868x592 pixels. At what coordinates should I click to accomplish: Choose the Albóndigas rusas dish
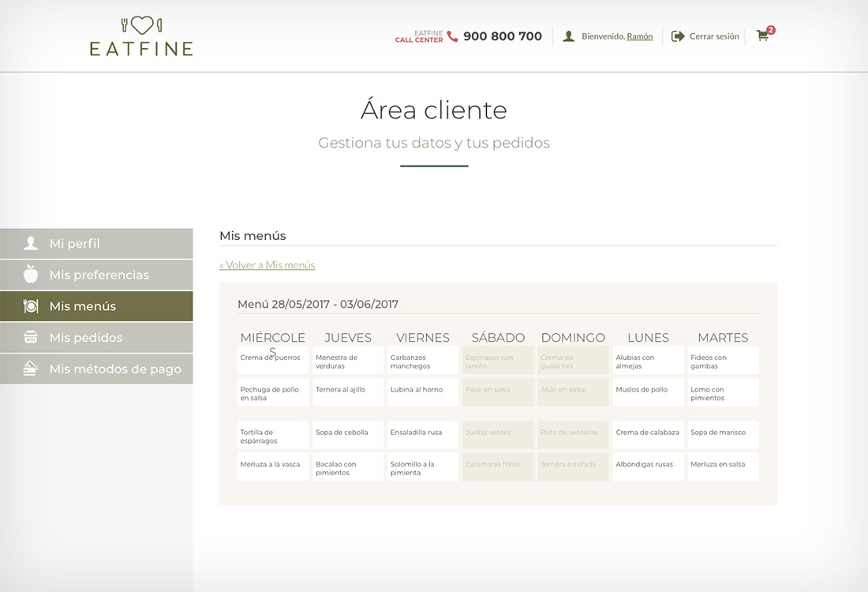pos(648,466)
